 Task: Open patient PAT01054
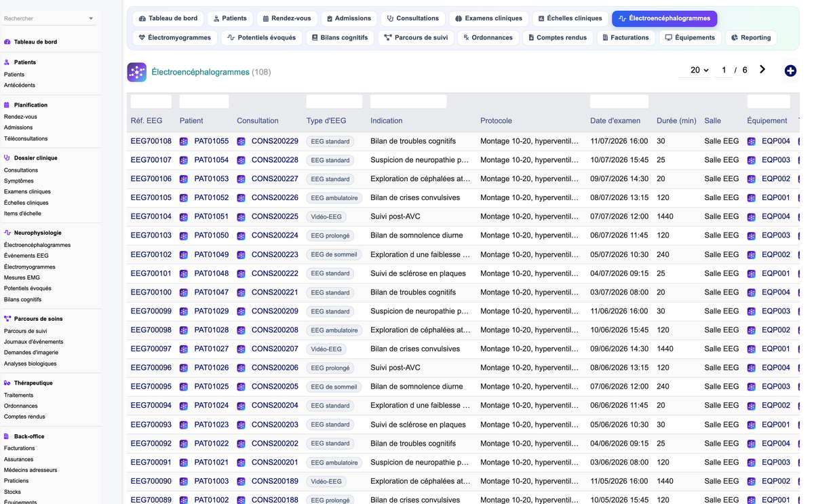[212, 160]
